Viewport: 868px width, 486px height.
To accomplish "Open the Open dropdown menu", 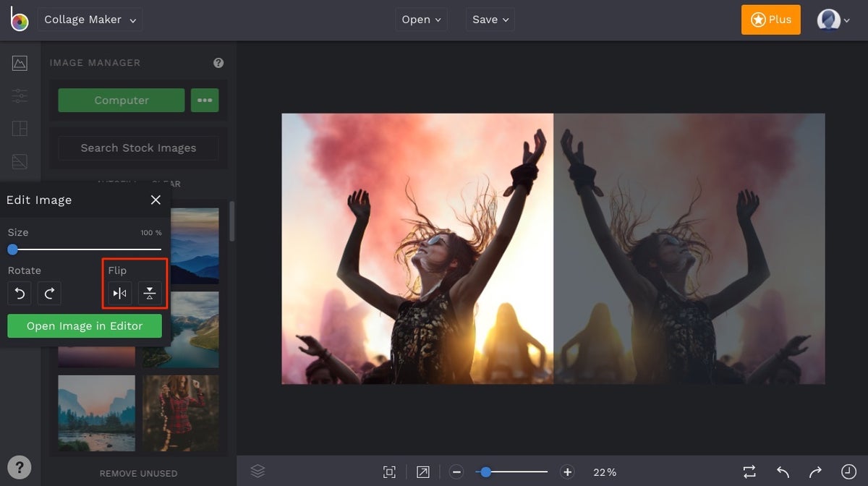I will coord(422,20).
